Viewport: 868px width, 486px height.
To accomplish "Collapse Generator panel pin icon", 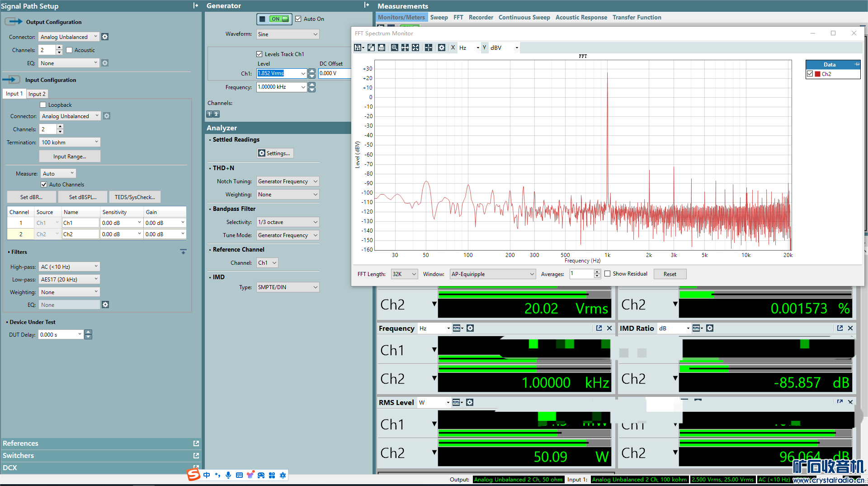I will coord(367,5).
